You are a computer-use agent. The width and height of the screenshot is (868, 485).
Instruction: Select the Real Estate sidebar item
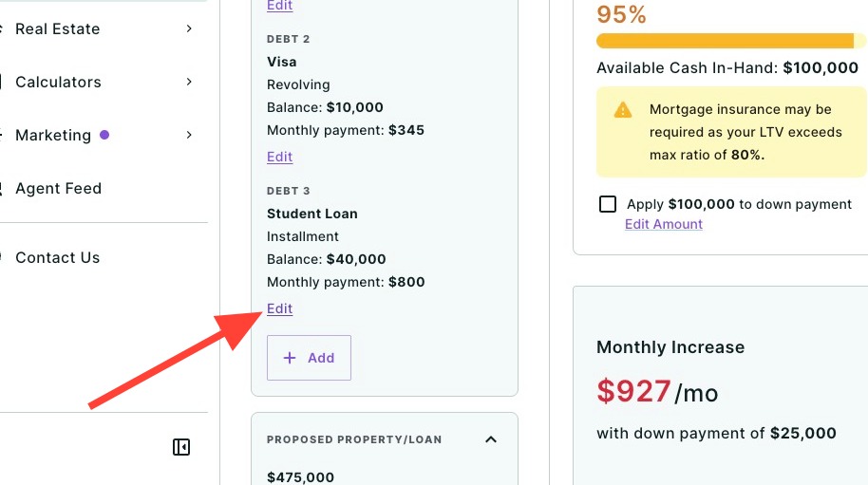click(58, 28)
